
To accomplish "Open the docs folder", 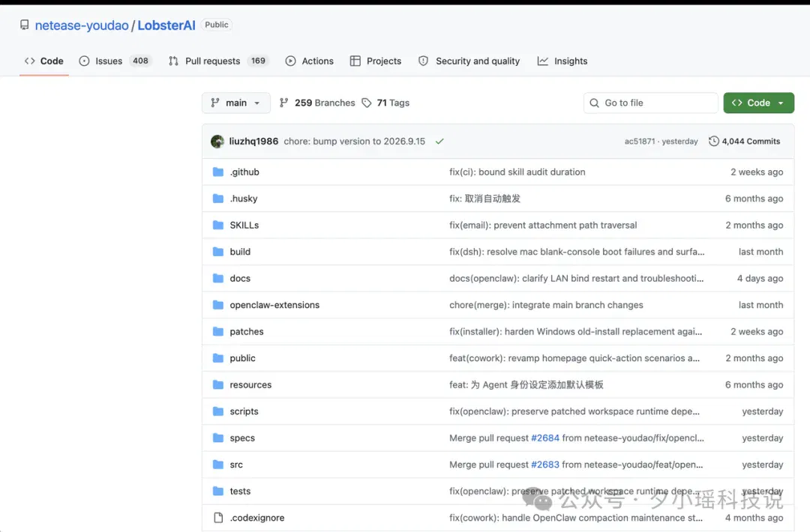I will pyautogui.click(x=240, y=278).
